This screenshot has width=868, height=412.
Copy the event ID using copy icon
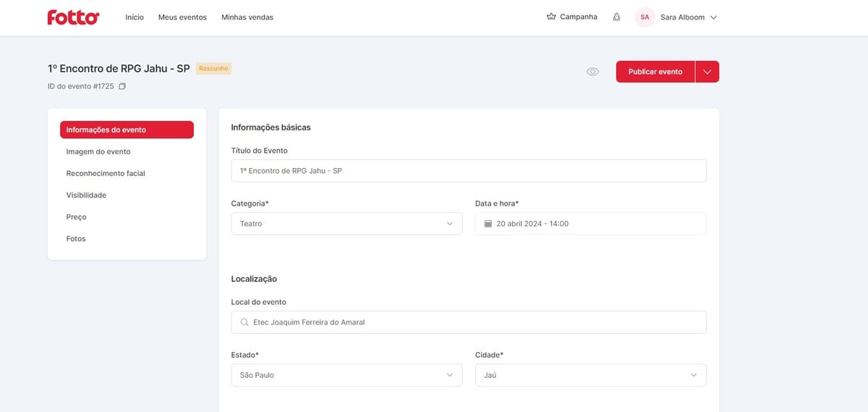coord(122,86)
